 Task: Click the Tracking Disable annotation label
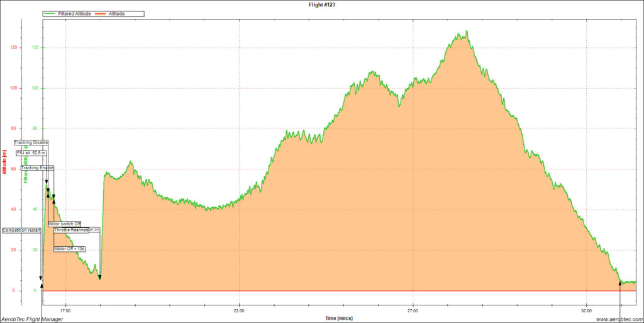[x=31, y=142]
